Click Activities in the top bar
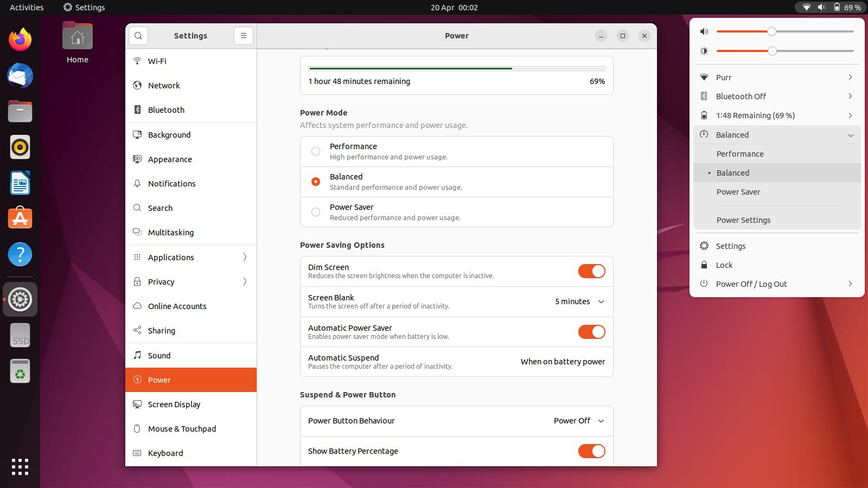Screen dimensions: 868x488 [x=25, y=7]
